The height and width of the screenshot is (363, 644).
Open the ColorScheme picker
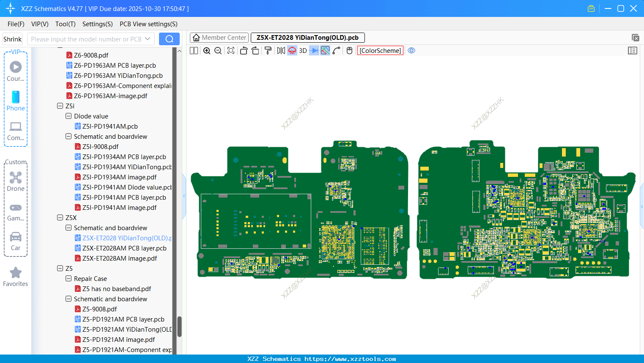coord(380,51)
